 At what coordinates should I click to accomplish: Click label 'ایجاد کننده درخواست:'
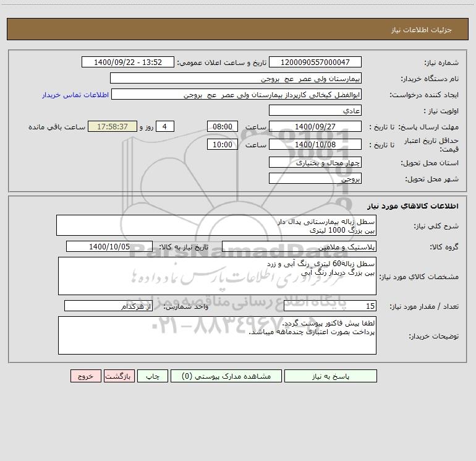pos(424,95)
